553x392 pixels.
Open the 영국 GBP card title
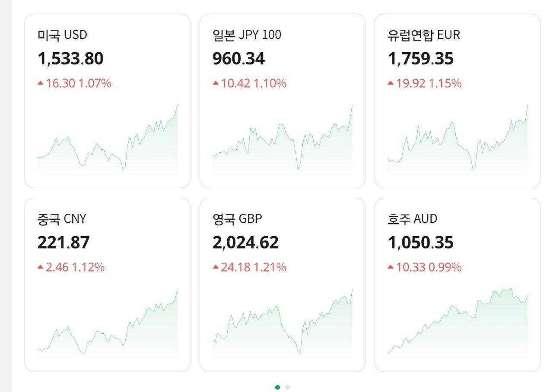point(237,219)
